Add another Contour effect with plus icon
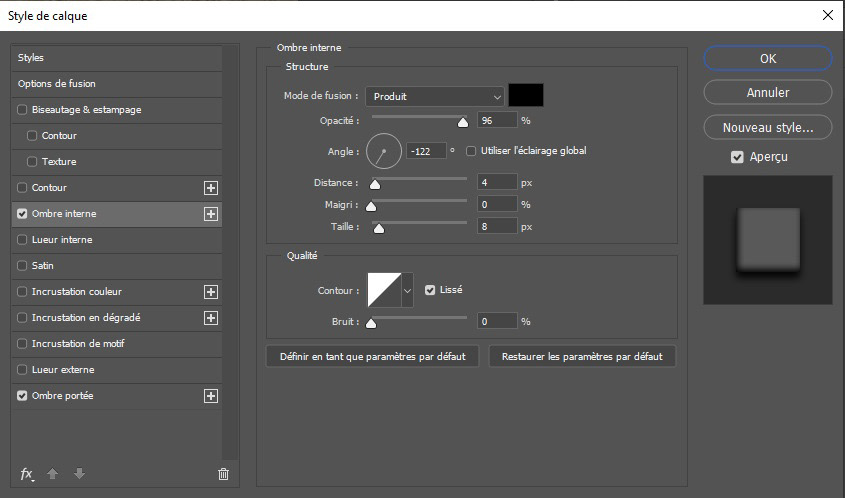845x498 pixels. point(211,188)
